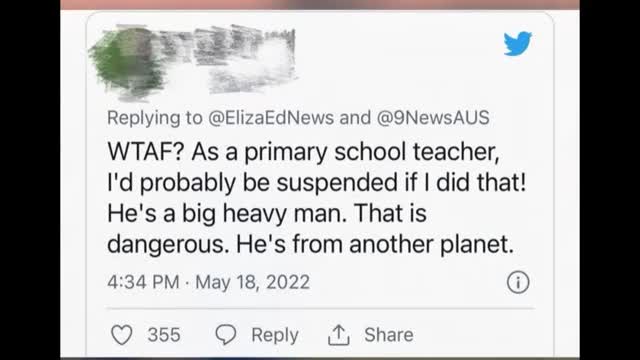640x360 pixels.
Task: Click the Reply label
Action: pyautogui.click(x=275, y=336)
